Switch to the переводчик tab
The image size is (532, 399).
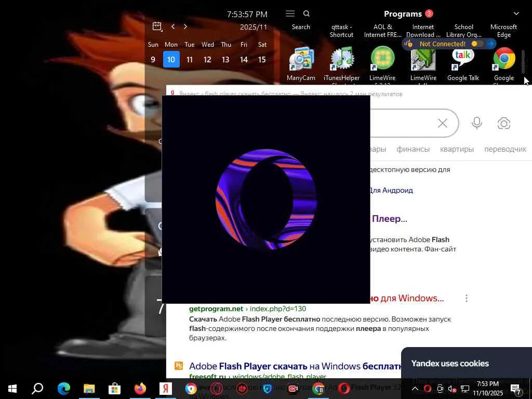505,149
